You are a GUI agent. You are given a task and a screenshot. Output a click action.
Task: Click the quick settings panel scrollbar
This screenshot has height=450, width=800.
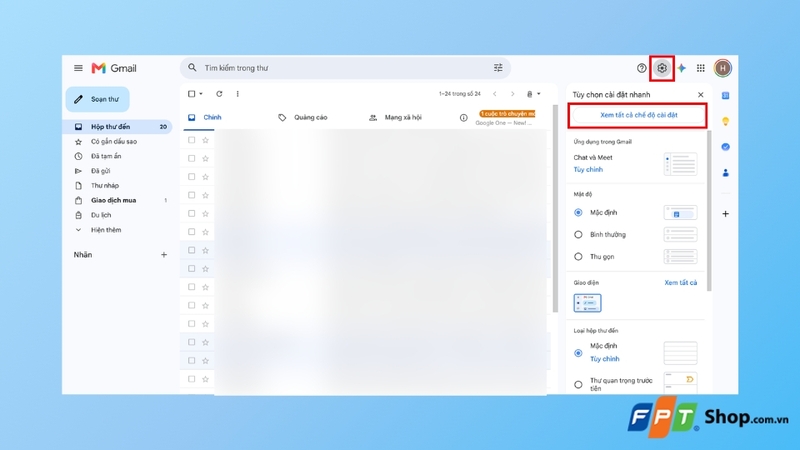(x=709, y=210)
